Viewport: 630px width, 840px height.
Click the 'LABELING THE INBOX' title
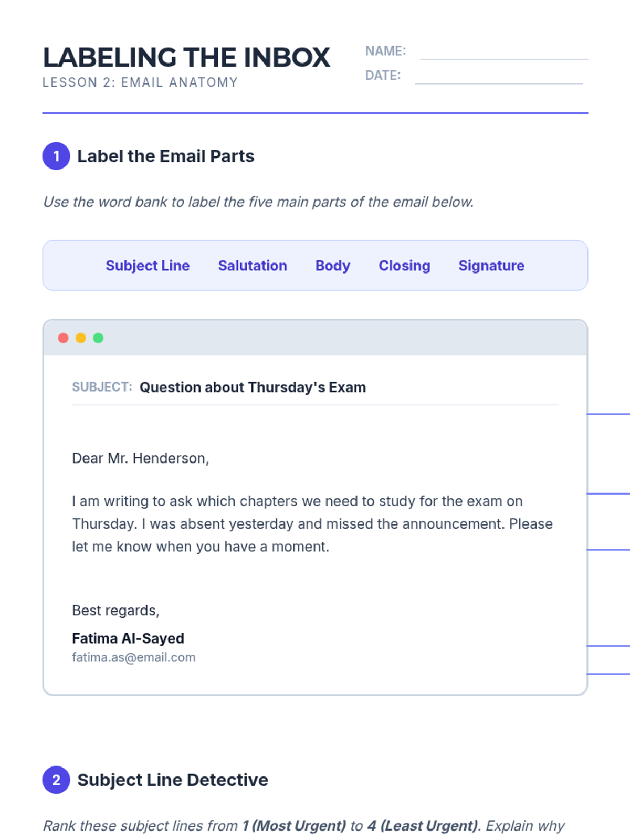pyautogui.click(x=186, y=58)
